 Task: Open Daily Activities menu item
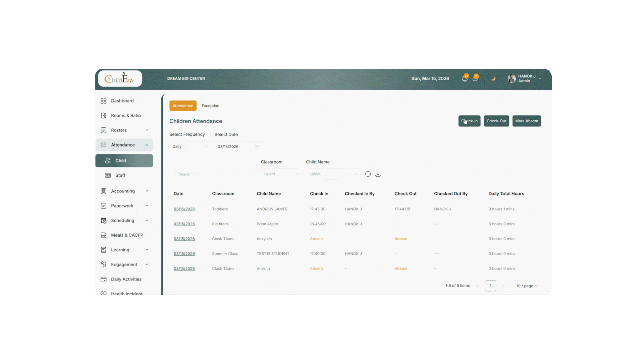tap(126, 280)
